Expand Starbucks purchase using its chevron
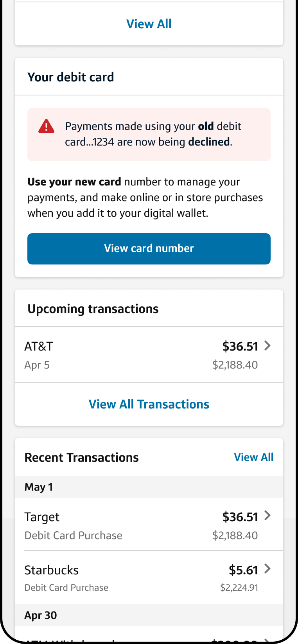 [x=267, y=569]
